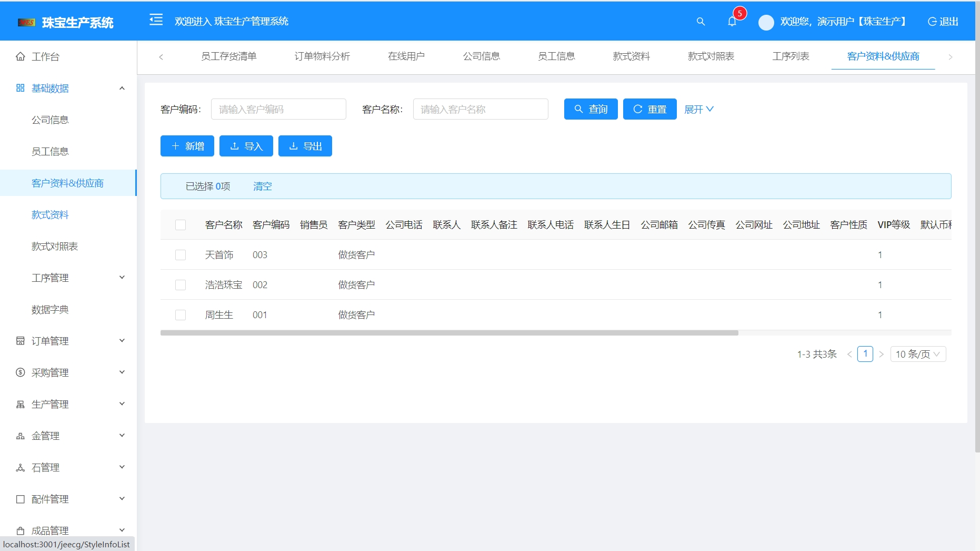Click the 订单管理 sidebar icon
The width and height of the screenshot is (980, 551).
point(20,341)
